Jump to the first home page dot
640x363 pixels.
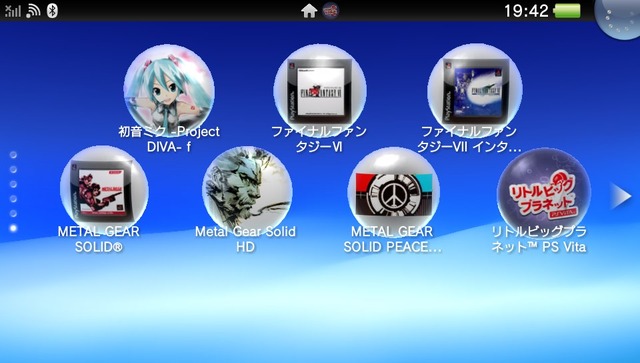pos(13,155)
